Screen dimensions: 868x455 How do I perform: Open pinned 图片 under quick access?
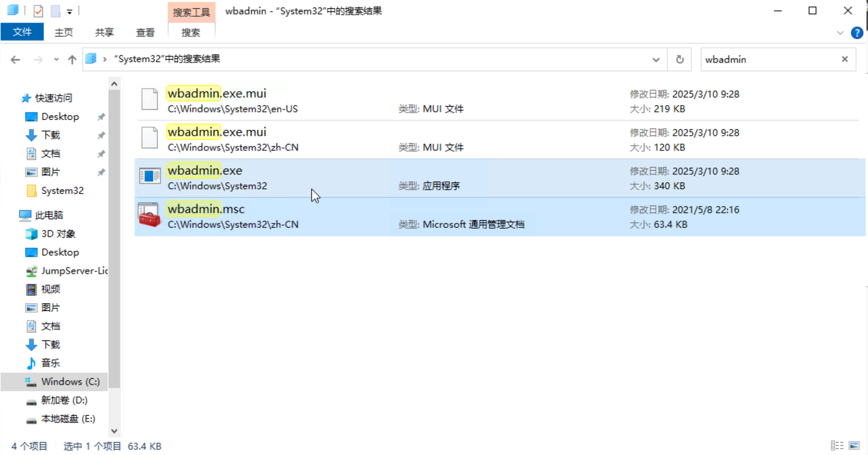coord(50,172)
